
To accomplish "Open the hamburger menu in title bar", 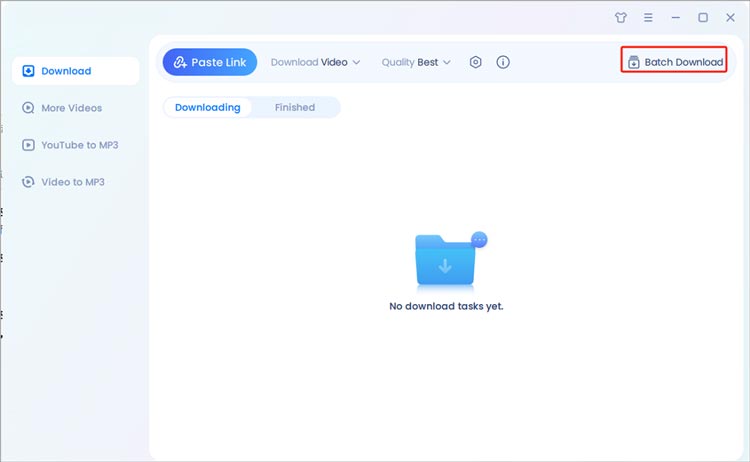I will [649, 18].
